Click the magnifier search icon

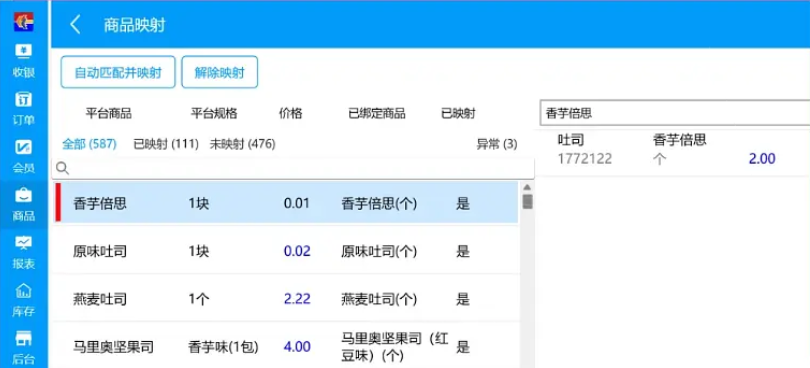coord(63,168)
